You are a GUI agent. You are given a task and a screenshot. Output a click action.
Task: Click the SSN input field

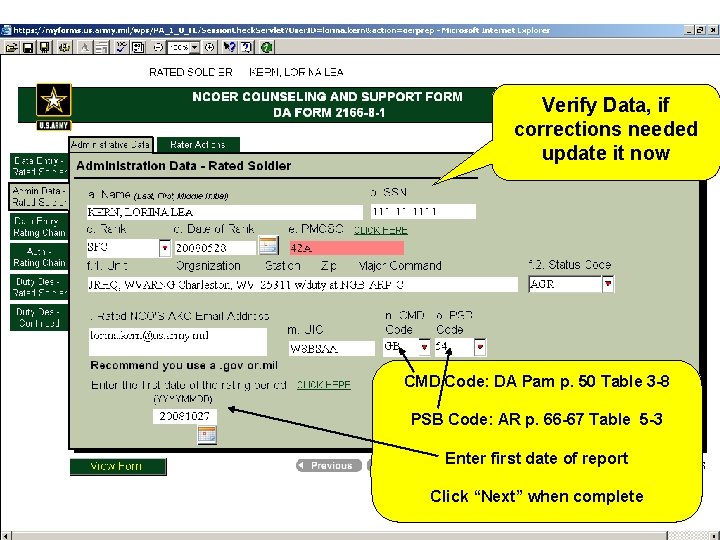[423, 211]
